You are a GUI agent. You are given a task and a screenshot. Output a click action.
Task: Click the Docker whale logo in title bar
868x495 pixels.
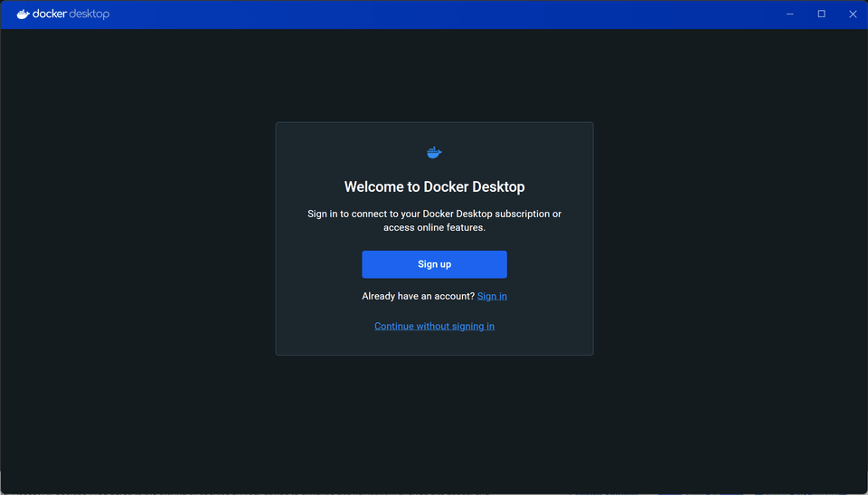[23, 14]
